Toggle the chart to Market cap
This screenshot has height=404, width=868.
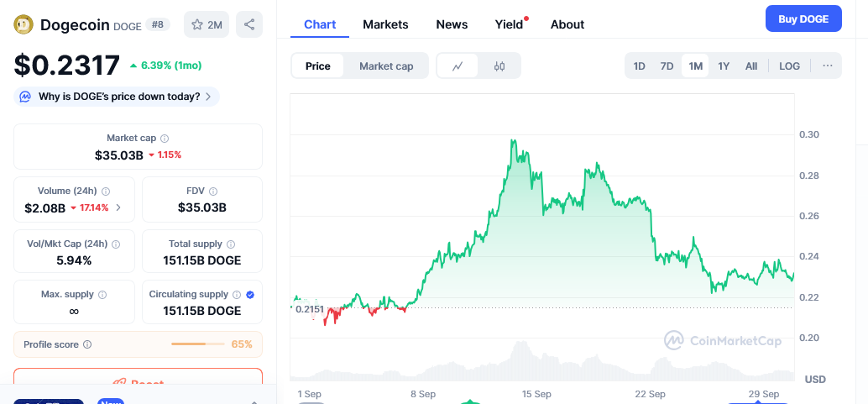[386, 66]
